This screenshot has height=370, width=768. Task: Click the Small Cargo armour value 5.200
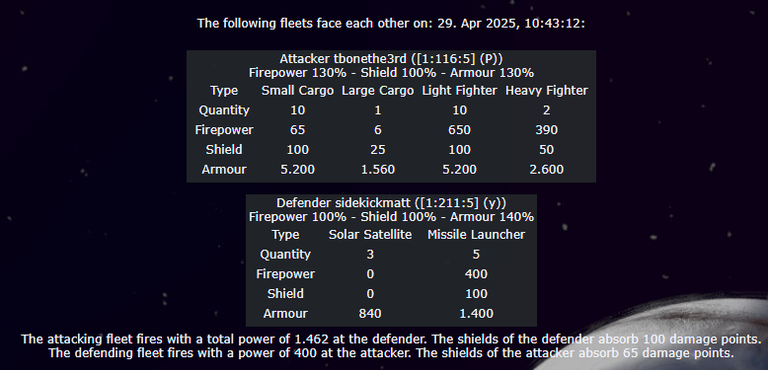coord(297,170)
